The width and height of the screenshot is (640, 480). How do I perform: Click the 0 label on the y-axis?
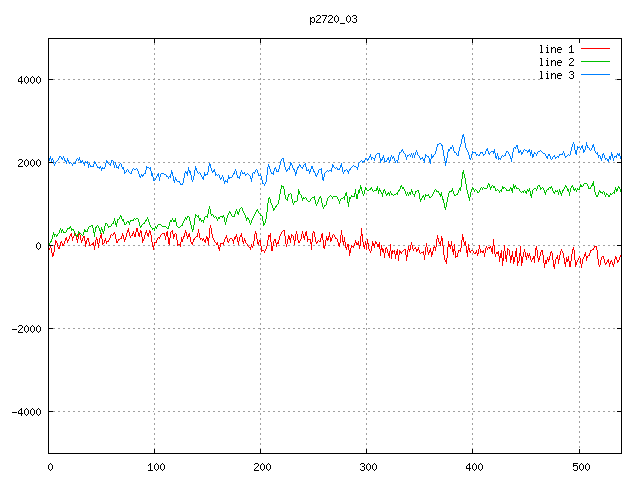(37, 246)
